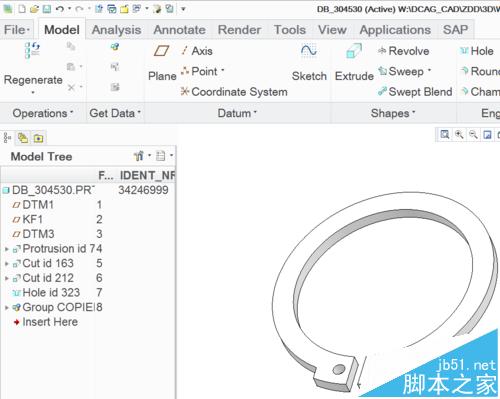Screen dimensions: 500x399
Task: Open the Model Tree show columns icon
Action: pos(161,156)
